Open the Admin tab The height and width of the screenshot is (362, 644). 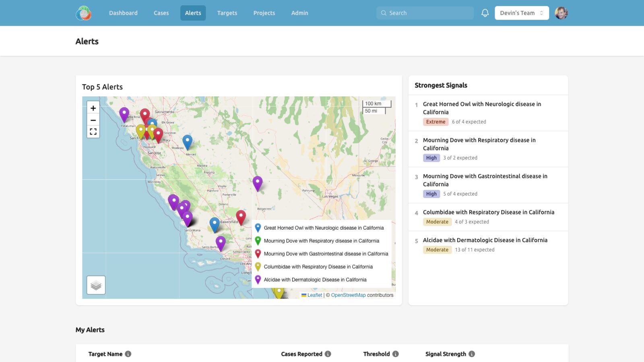click(x=300, y=13)
